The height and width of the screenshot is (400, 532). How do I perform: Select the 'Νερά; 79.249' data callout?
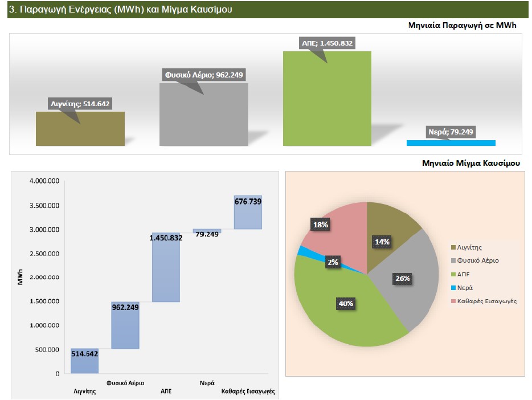451,132
